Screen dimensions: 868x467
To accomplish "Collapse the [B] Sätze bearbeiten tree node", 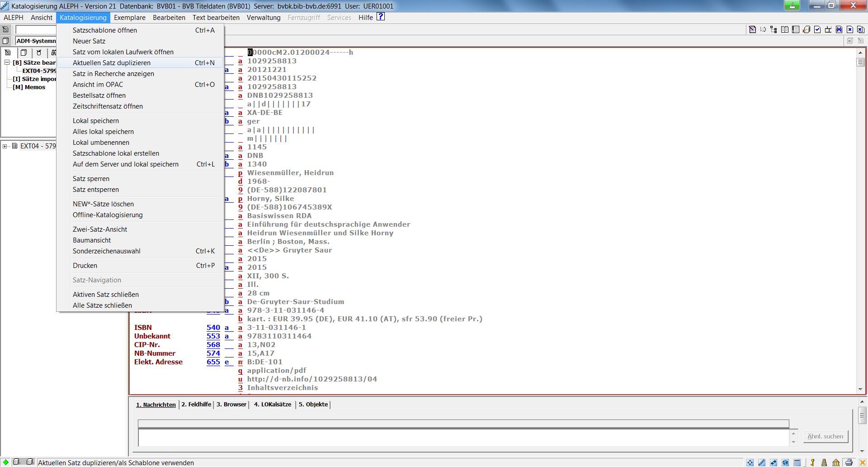I will click(x=7, y=62).
